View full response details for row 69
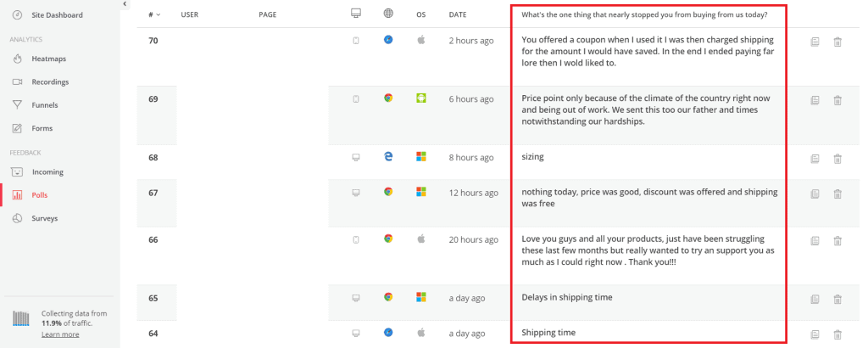 click(815, 100)
